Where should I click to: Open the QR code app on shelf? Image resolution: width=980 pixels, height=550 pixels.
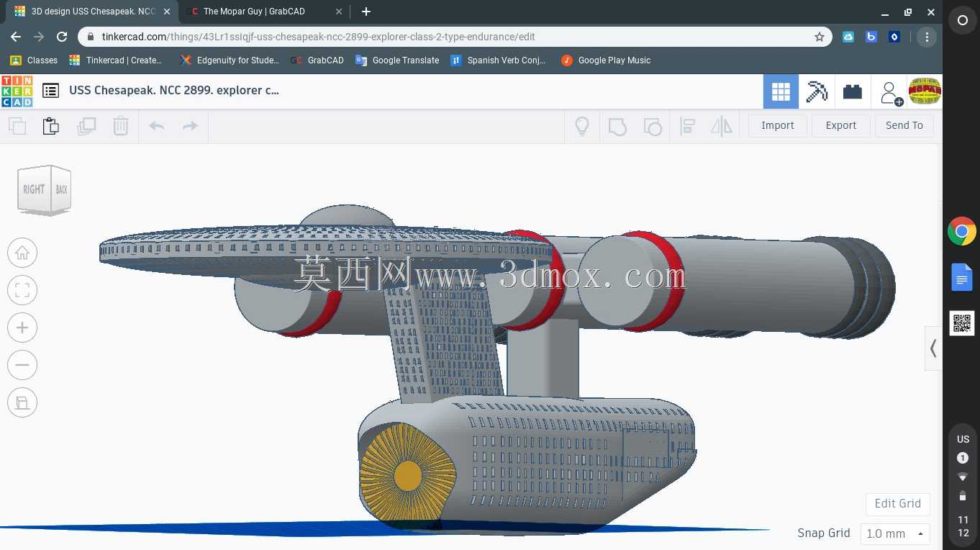coord(962,323)
